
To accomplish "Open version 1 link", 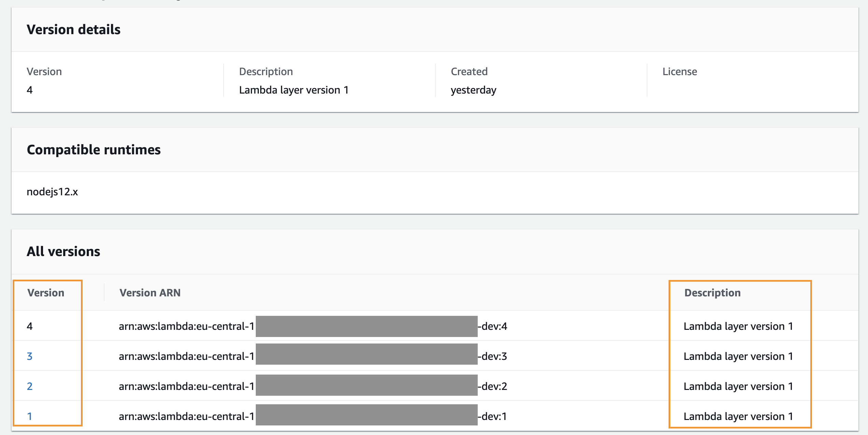I will tap(30, 416).
